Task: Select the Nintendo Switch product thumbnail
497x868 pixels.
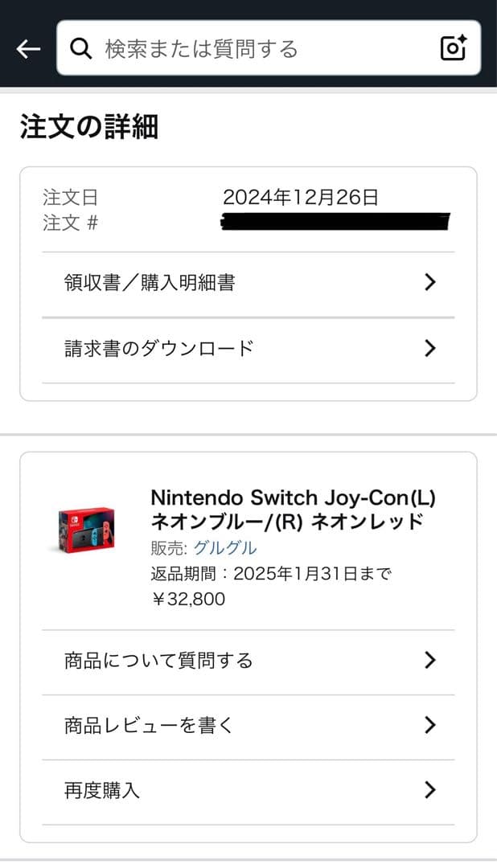Action: click(x=83, y=530)
